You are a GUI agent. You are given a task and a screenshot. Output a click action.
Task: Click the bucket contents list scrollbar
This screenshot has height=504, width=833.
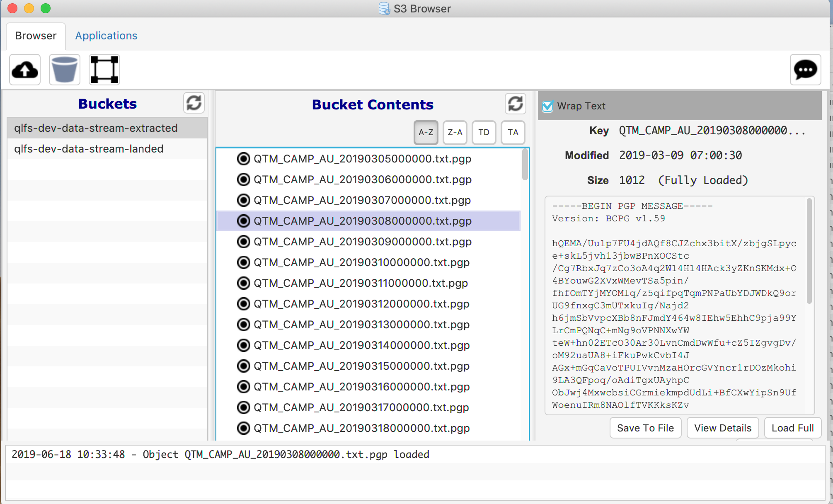pos(525,165)
